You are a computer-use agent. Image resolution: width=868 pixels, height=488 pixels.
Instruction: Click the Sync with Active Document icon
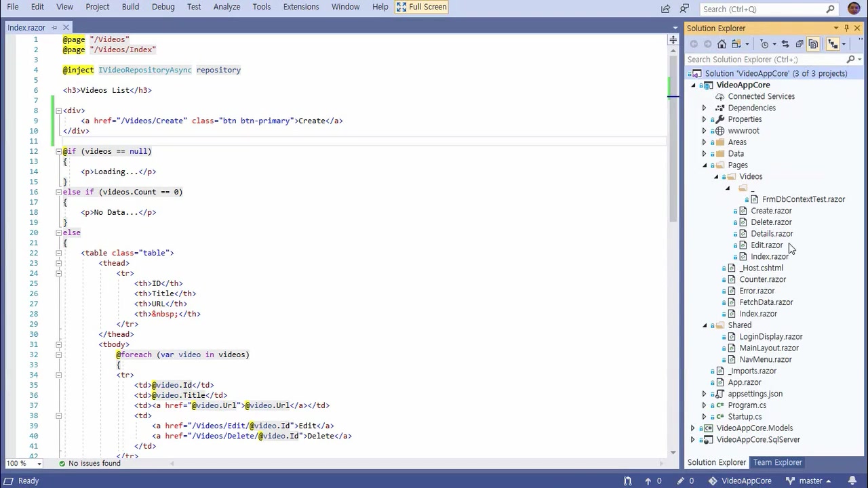(x=785, y=44)
